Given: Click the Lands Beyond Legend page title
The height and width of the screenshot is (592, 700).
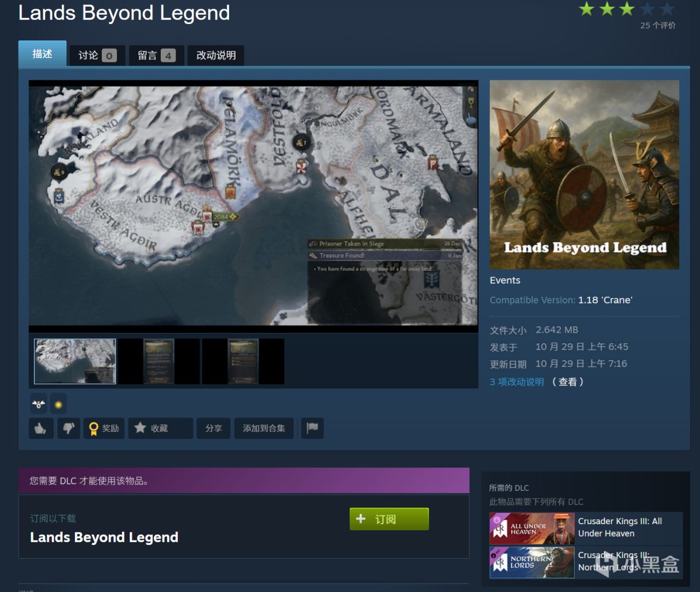Looking at the screenshot, I should pyautogui.click(x=124, y=13).
